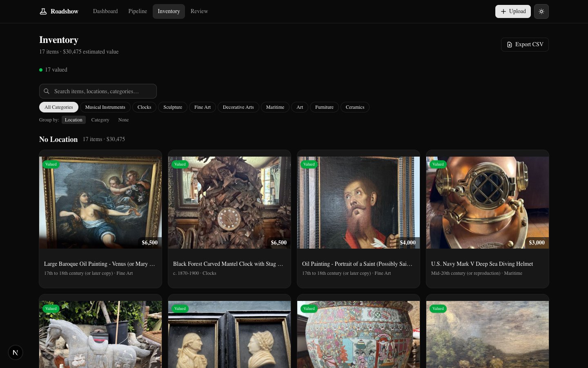Open the framed wax profile portraits thumbnail
The width and height of the screenshot is (588, 368).
click(x=229, y=334)
